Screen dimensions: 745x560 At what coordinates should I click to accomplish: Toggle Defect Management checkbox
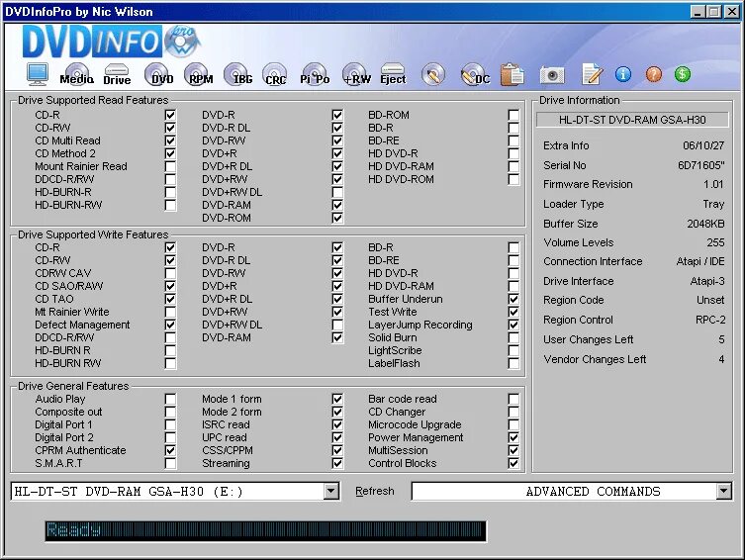click(x=170, y=325)
